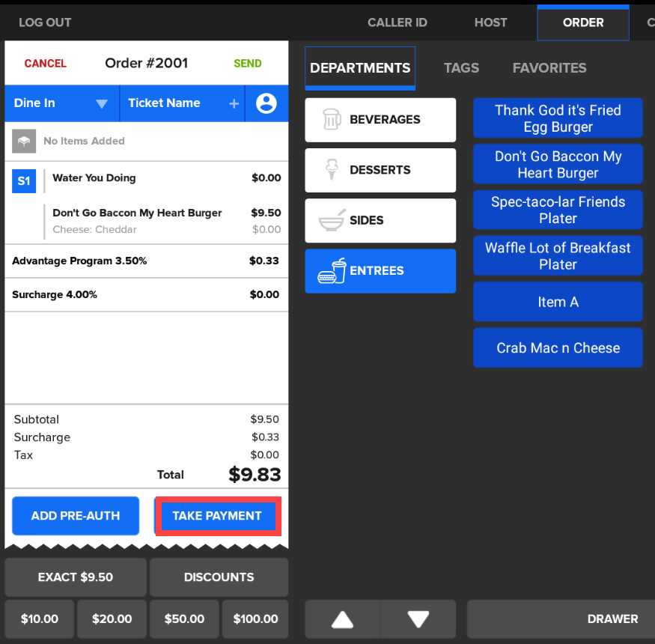Cancel the current order
The height and width of the screenshot is (644, 655).
pos(46,64)
